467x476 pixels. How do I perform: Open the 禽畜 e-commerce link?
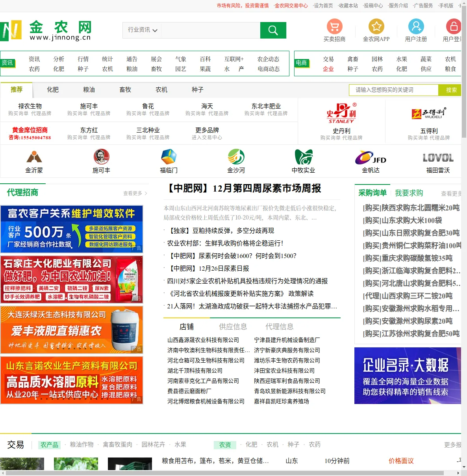(353, 59)
